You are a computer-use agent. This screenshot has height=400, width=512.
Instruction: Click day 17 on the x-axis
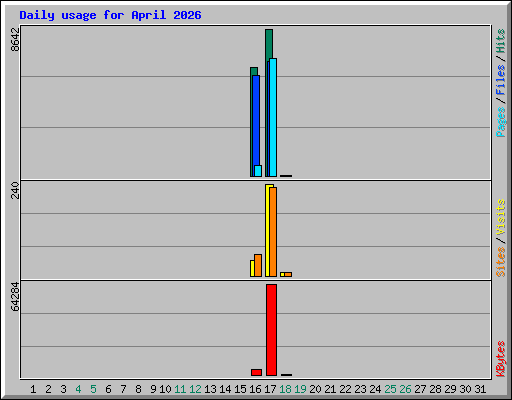pos(270,389)
